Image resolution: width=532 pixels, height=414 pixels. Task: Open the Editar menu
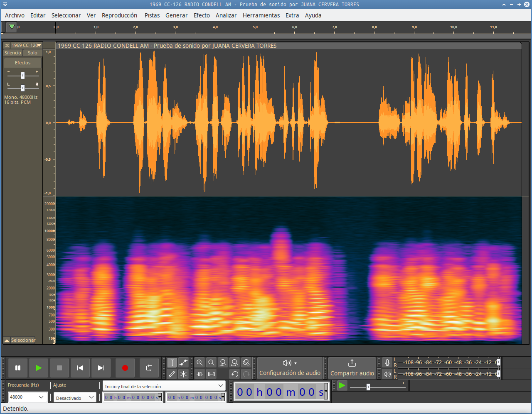pyautogui.click(x=38, y=15)
